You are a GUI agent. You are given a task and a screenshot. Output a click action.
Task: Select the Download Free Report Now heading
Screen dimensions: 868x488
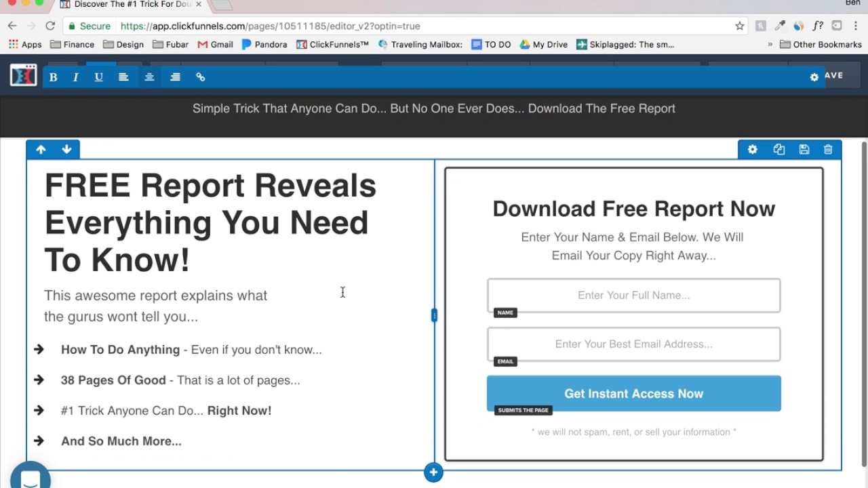tap(633, 209)
